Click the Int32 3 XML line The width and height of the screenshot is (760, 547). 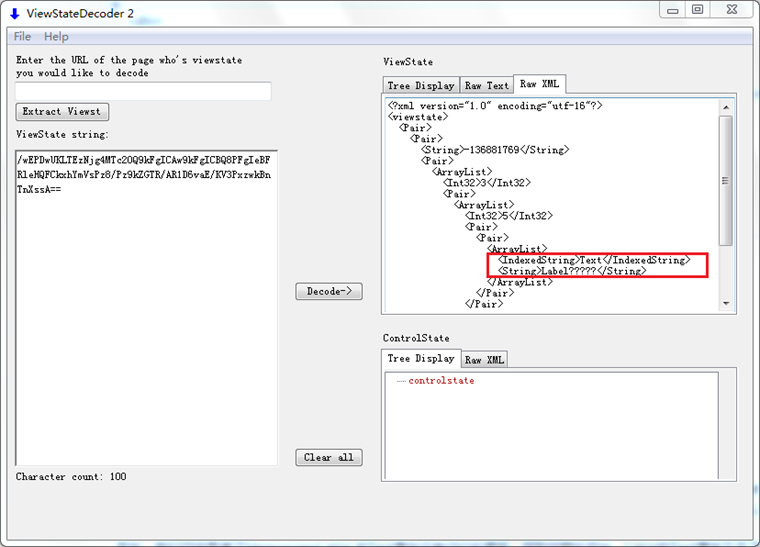(x=486, y=183)
